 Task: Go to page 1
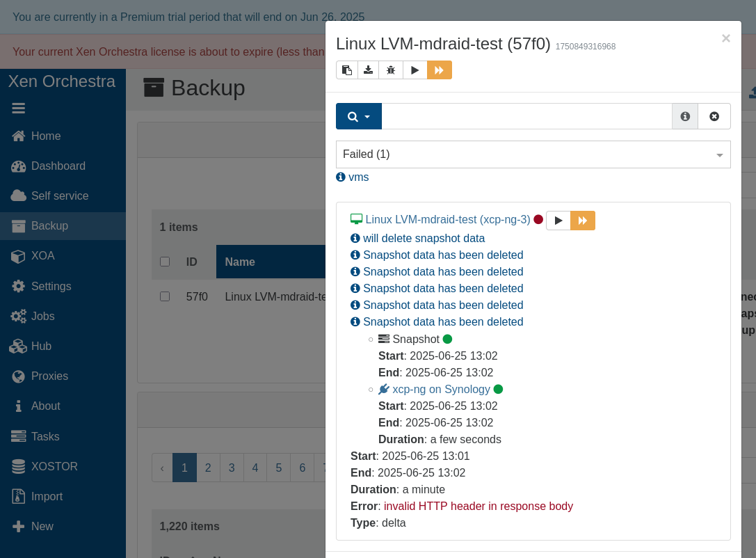(184, 468)
